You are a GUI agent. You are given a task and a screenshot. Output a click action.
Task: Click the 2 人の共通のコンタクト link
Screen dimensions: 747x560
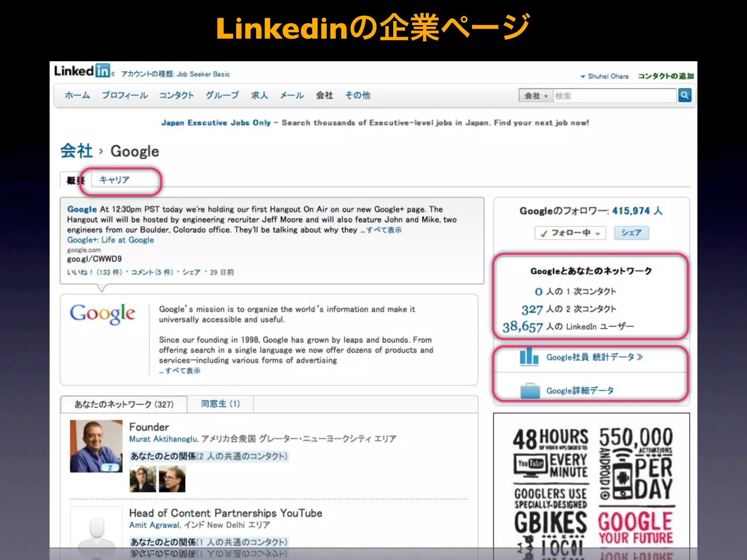point(242,456)
